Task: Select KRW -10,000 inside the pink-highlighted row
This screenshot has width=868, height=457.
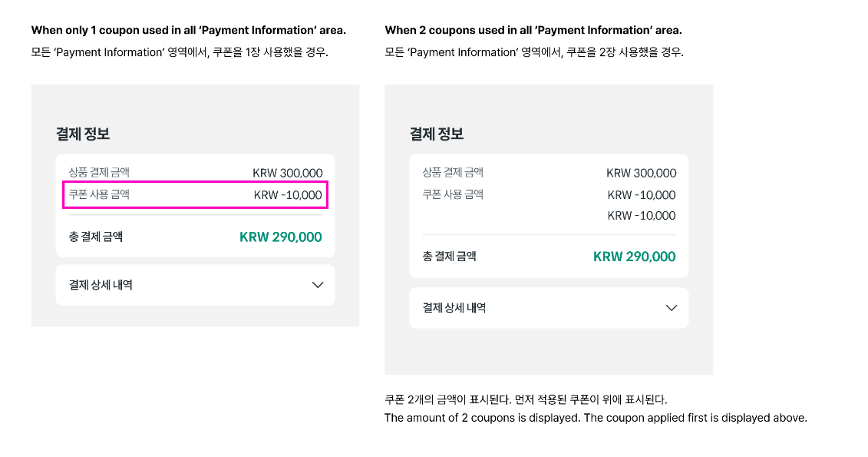Action: [x=288, y=195]
